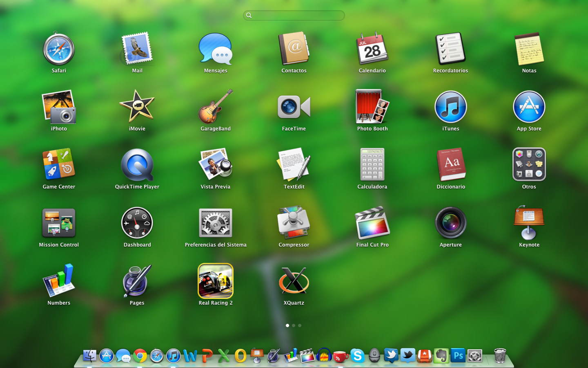Switch to the second Launchpad page dot
Image resolution: width=588 pixels, height=368 pixels.
coord(294,325)
